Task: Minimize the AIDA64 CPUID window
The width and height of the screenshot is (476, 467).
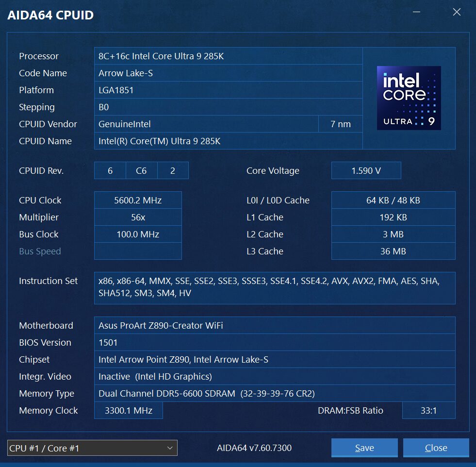Action: click(416, 12)
